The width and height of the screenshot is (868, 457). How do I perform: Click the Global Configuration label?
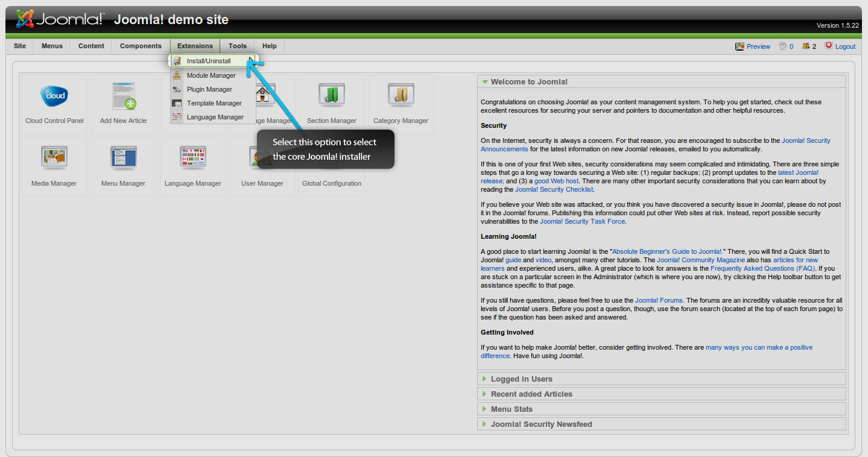point(332,183)
